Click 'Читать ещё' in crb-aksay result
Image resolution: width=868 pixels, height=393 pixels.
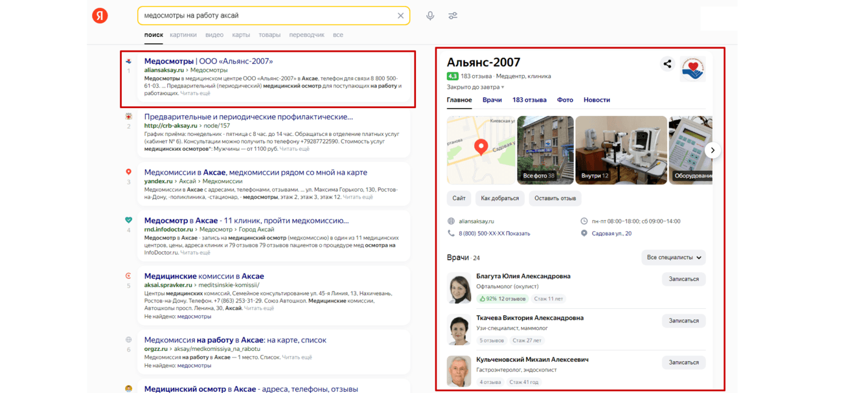295,149
